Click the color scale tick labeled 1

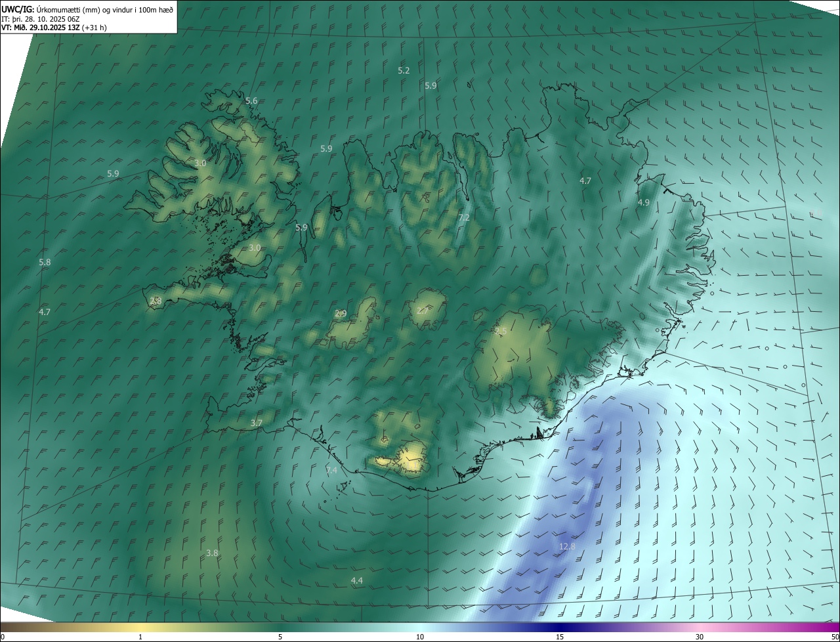click(140, 637)
